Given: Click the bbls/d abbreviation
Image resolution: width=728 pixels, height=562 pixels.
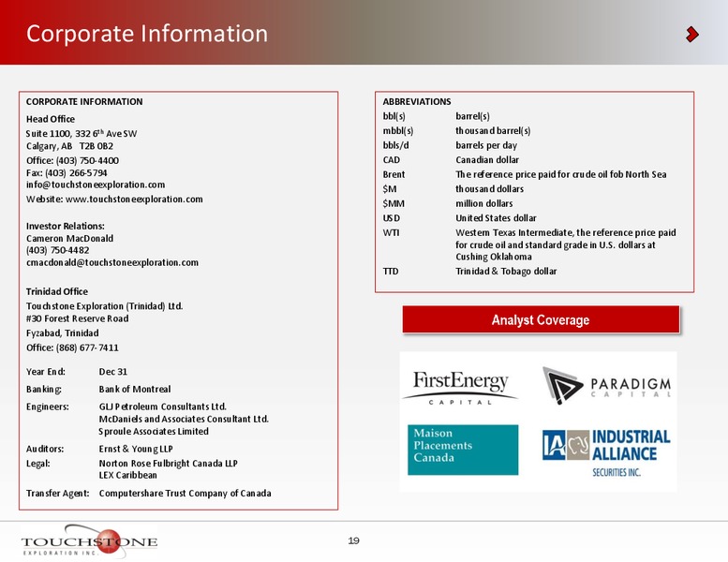Looking at the screenshot, I should click(396, 145).
